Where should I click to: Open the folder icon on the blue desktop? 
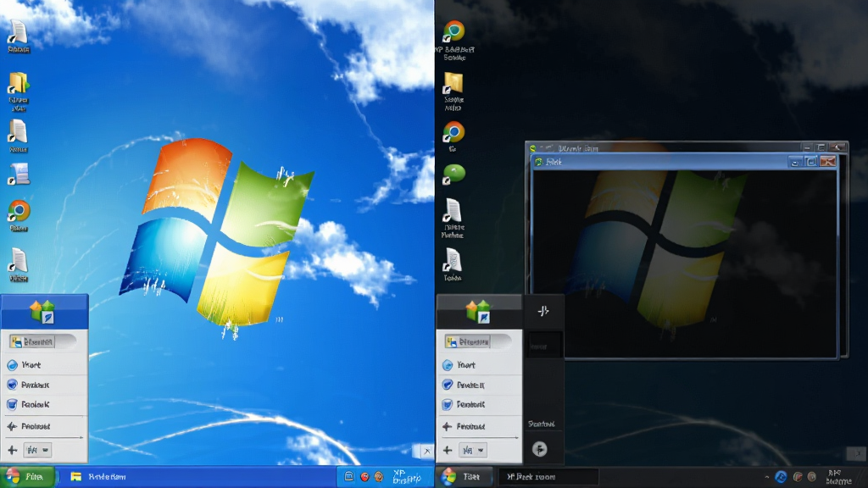tap(19, 84)
